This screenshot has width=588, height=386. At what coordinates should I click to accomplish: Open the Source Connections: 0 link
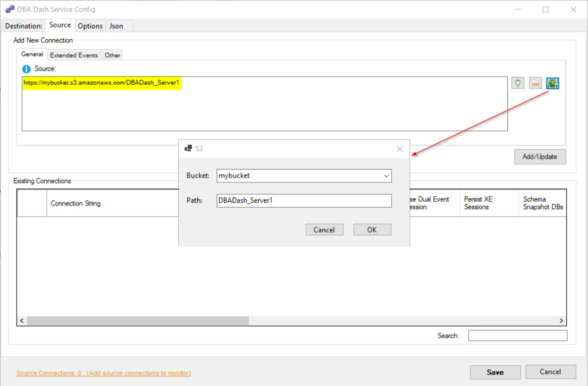click(x=103, y=373)
